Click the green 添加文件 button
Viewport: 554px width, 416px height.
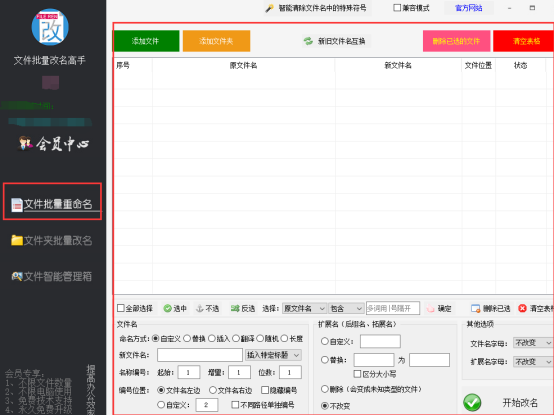point(146,41)
